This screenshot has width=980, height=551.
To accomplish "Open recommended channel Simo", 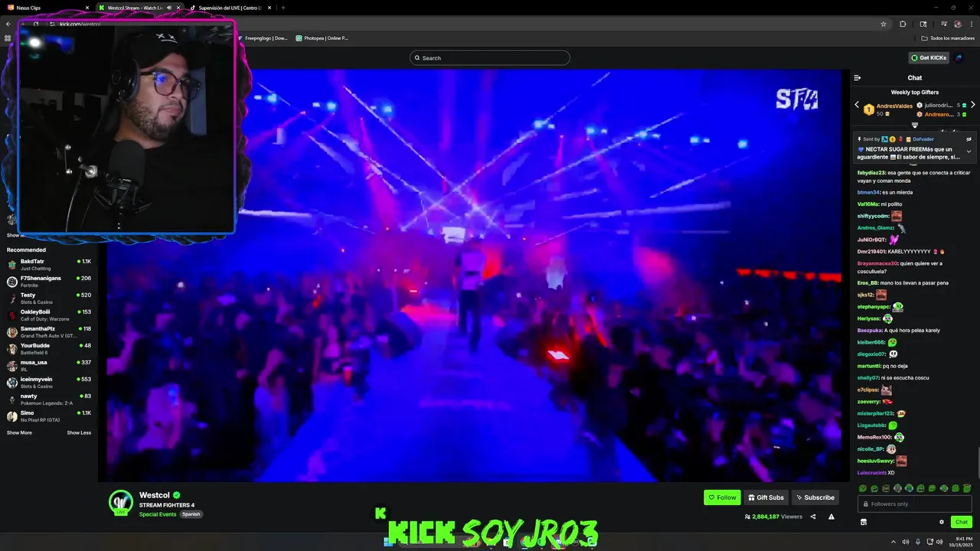I will [49, 416].
